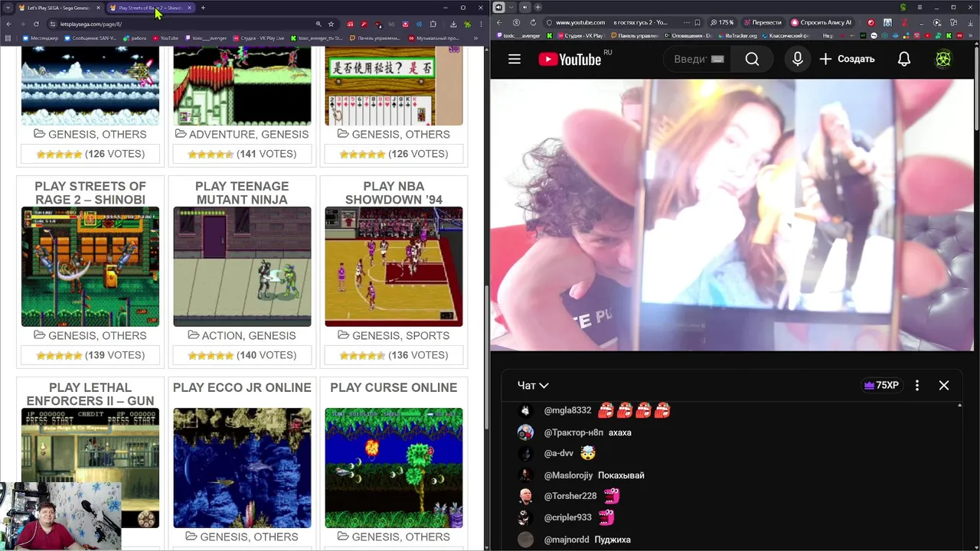
Task: Open the Play Curse Online link
Action: tap(394, 387)
